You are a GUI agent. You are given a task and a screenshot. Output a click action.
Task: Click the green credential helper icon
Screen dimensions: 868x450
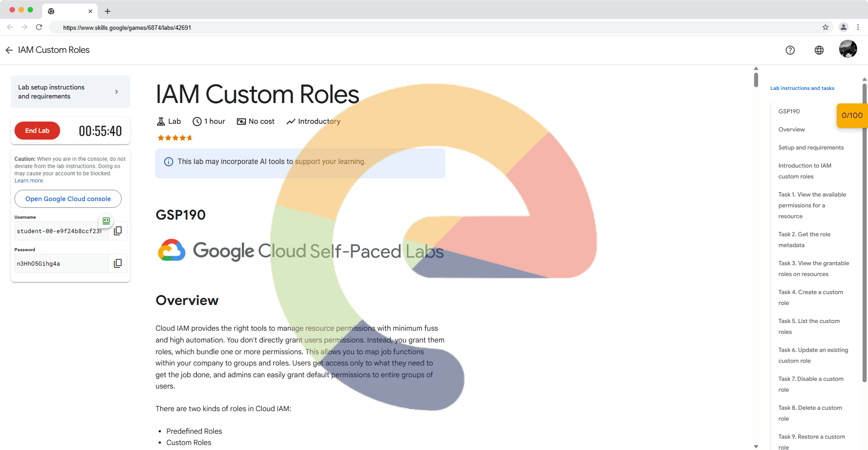pos(106,221)
